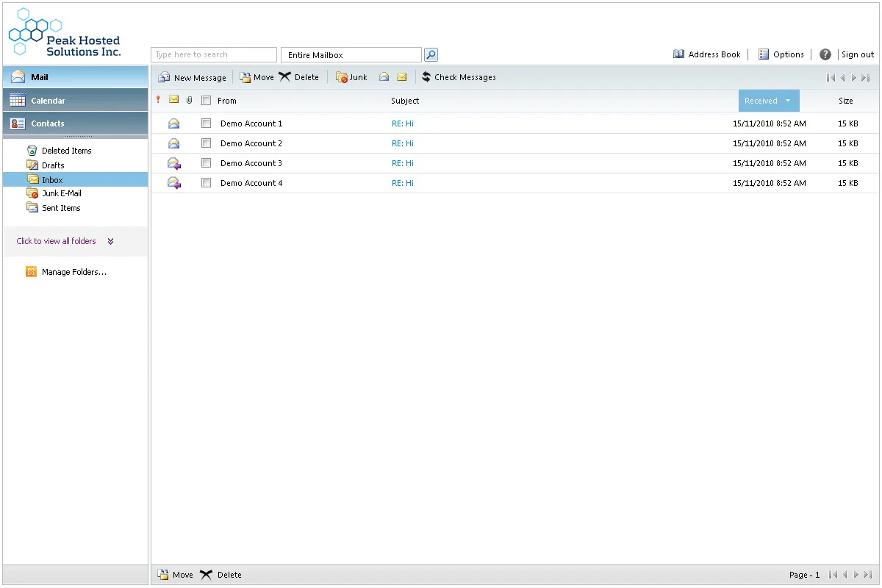Switch to the Contacts section
Screen dimensions: 882x588
(x=76, y=123)
